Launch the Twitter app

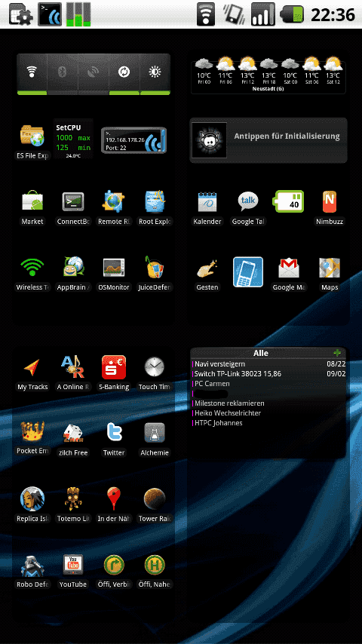(x=114, y=439)
